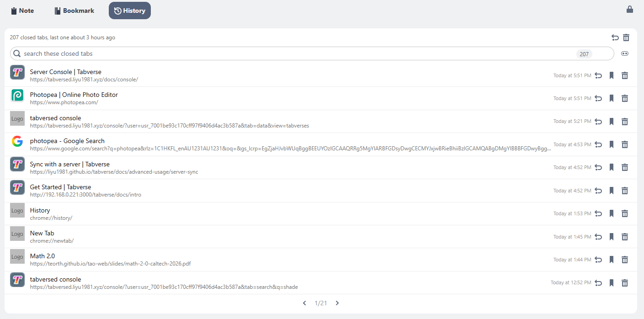Delete all closed tabs via header trash
This screenshot has height=319, width=644.
[x=626, y=37]
